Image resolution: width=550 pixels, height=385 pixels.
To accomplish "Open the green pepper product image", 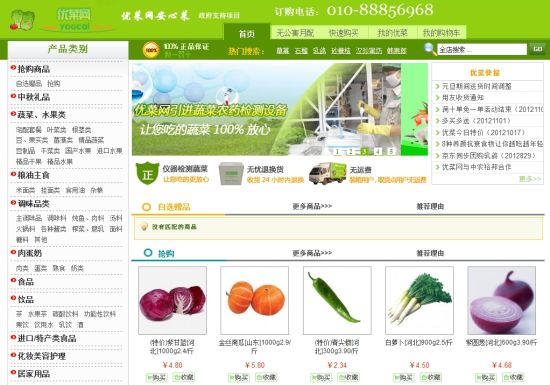I will click(337, 300).
